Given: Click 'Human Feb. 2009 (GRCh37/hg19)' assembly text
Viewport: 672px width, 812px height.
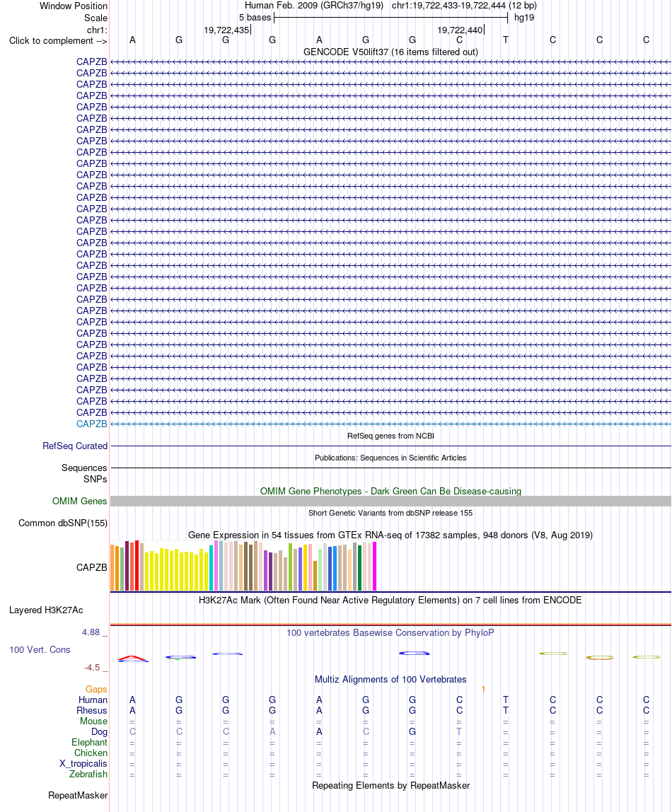Looking at the screenshot, I should (x=314, y=5).
